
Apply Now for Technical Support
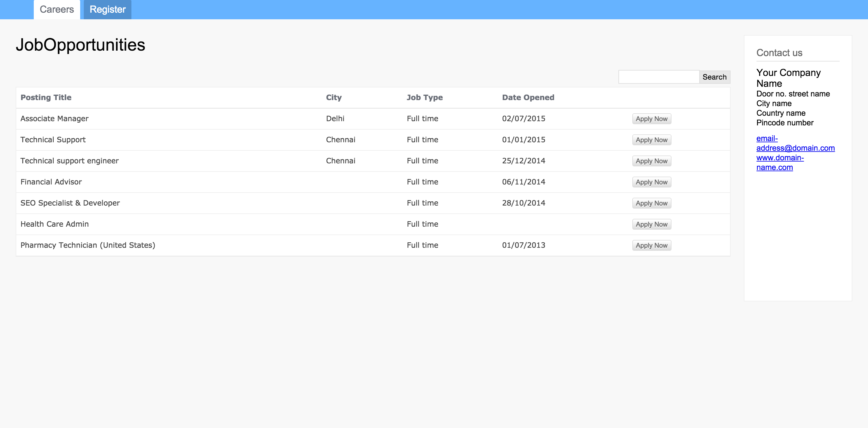coord(651,140)
